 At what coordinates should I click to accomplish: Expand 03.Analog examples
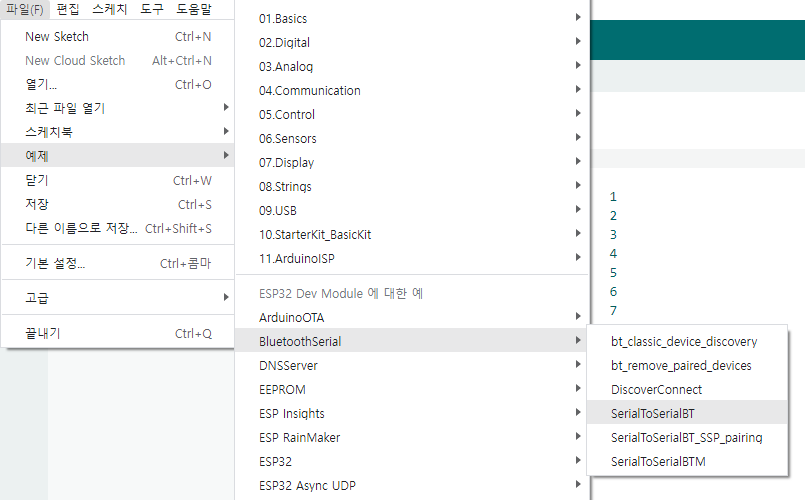[412, 67]
